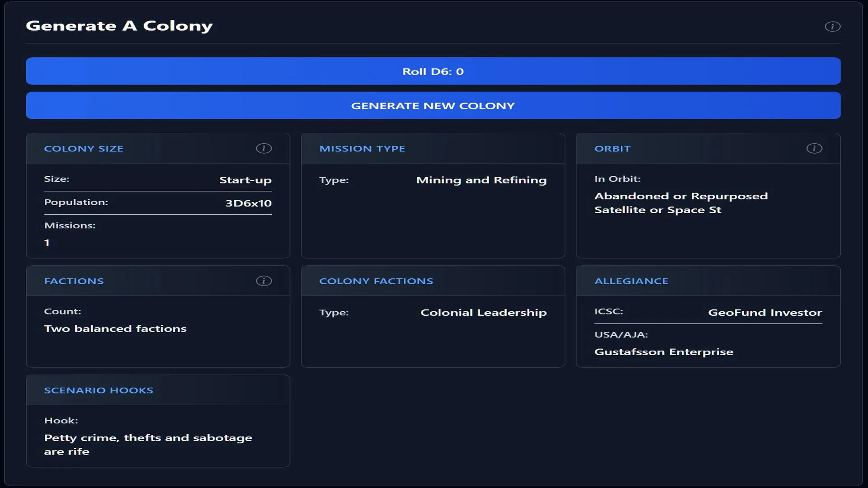Viewport: 868px width, 488px height.
Task: Click the Generate A Colony info icon
Action: point(832,27)
